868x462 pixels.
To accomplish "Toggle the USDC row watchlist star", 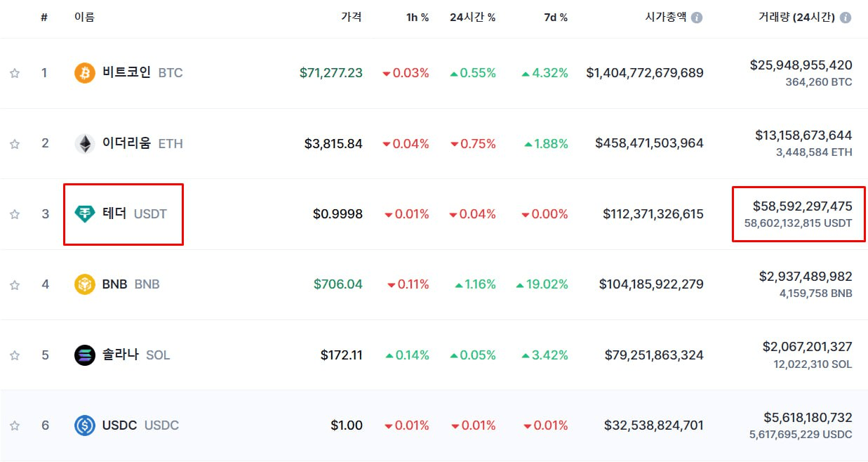I will point(15,425).
